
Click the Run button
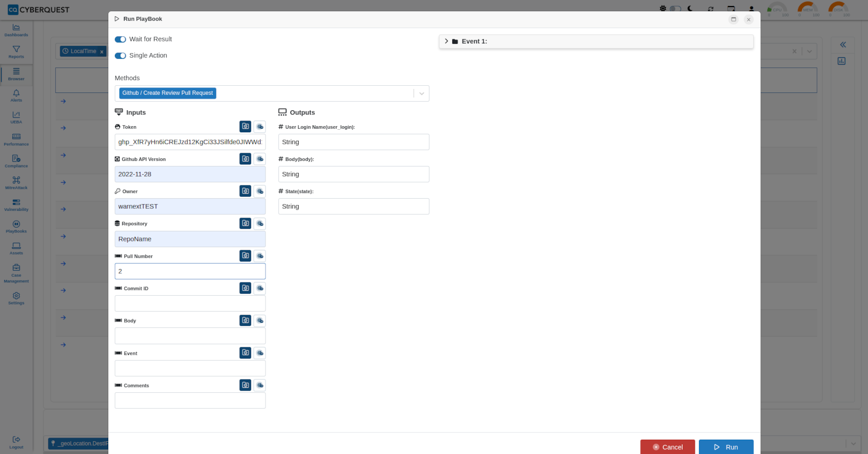coord(726,447)
